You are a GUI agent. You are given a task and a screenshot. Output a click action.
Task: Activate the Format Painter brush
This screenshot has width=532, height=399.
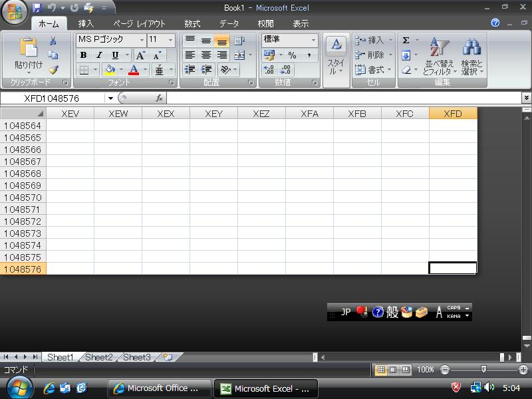(53, 70)
